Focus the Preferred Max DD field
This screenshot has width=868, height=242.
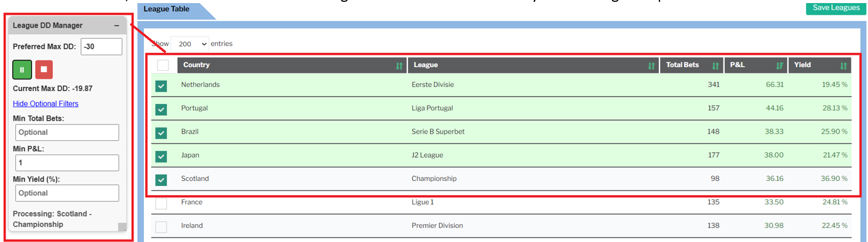[x=102, y=47]
